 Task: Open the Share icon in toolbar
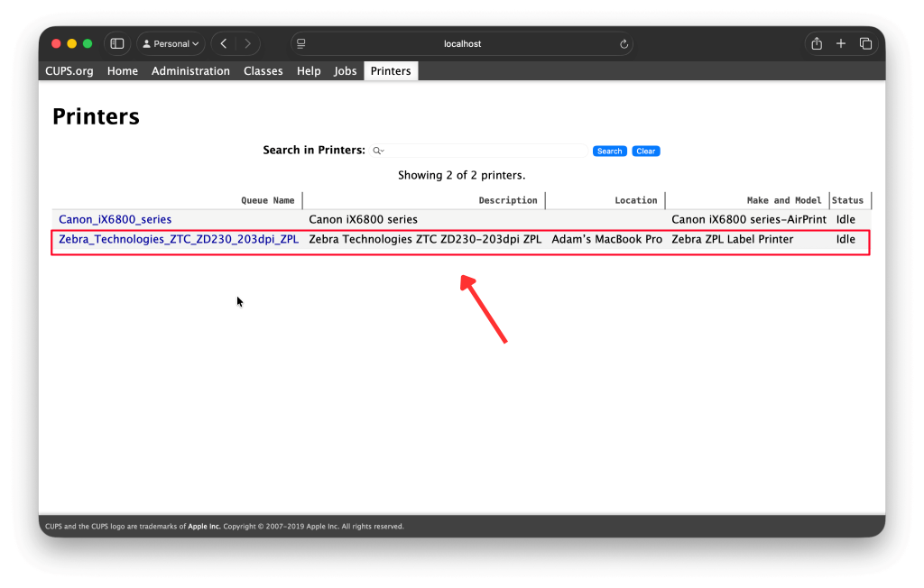pyautogui.click(x=817, y=43)
